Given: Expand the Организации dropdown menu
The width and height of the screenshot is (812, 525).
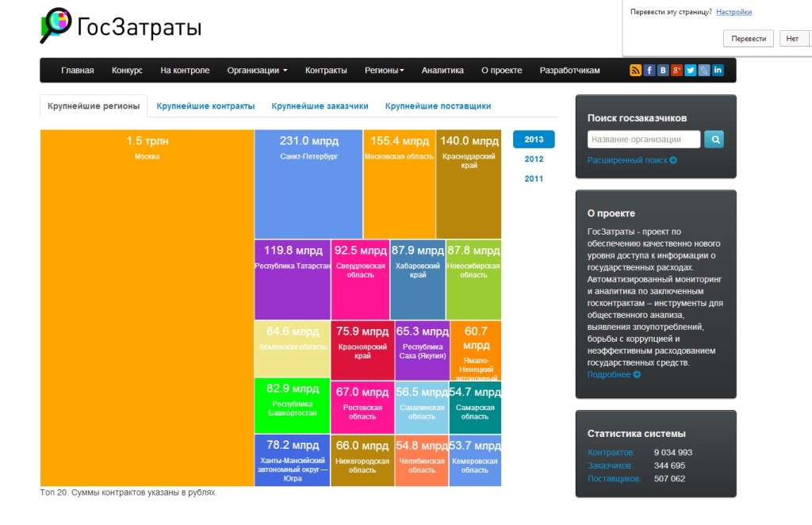Looking at the screenshot, I should pyautogui.click(x=257, y=70).
